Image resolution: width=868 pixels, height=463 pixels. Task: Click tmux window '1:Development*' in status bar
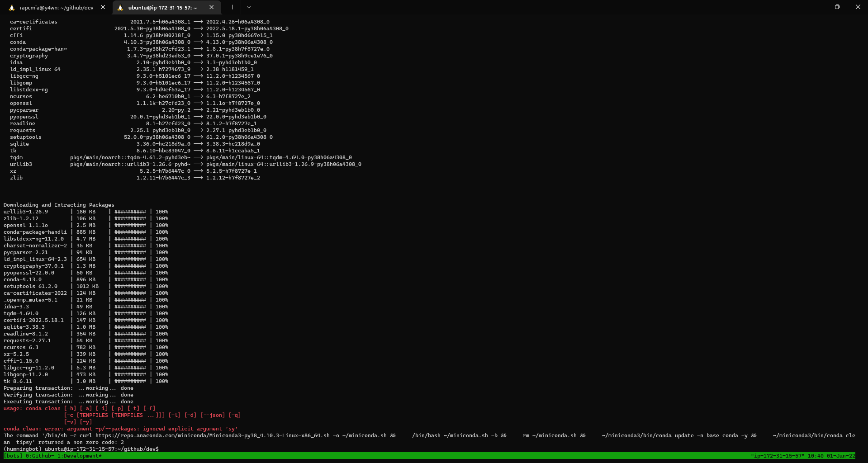pos(79,456)
